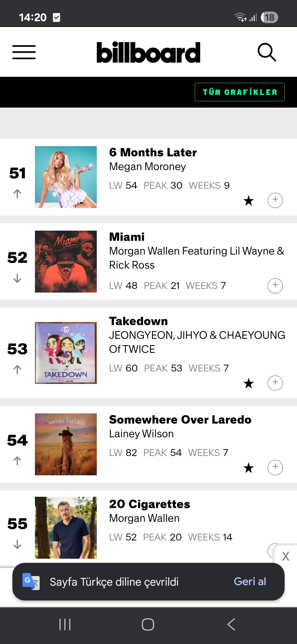Click the star icon on Takedown
Screen dimensions: 297x644
coord(249,383)
